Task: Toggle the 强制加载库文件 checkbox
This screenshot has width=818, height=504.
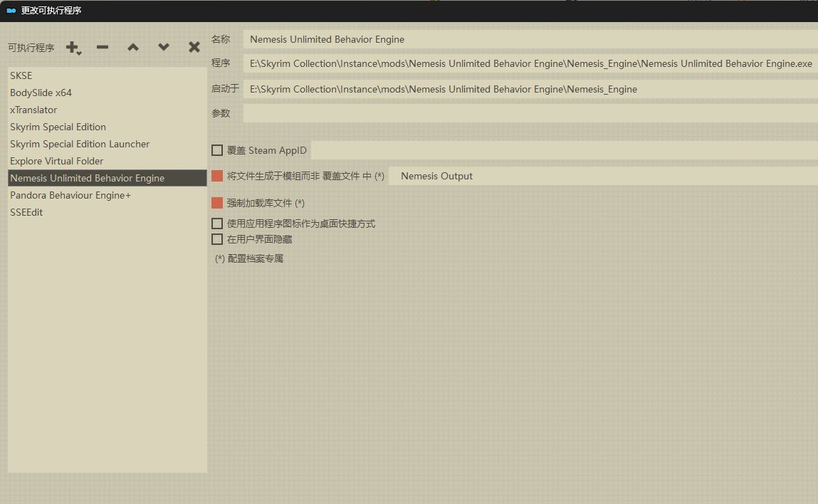Action: [217, 202]
